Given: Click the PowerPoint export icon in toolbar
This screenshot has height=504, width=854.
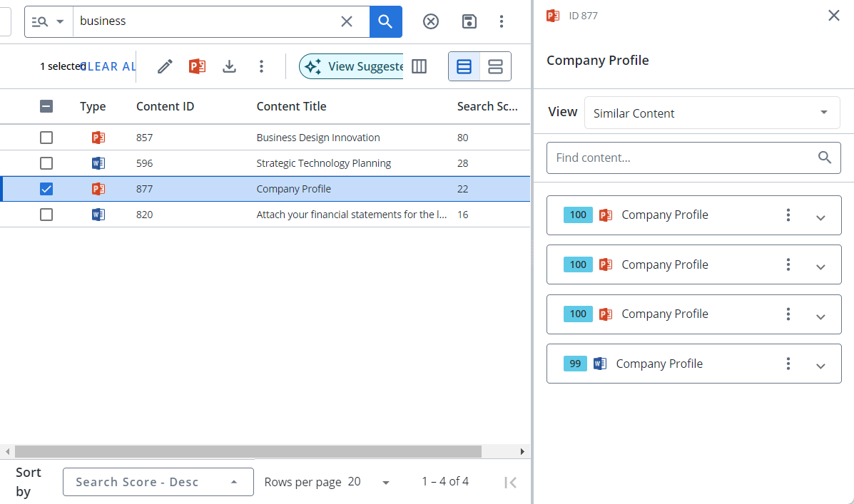Looking at the screenshot, I should pos(197,66).
